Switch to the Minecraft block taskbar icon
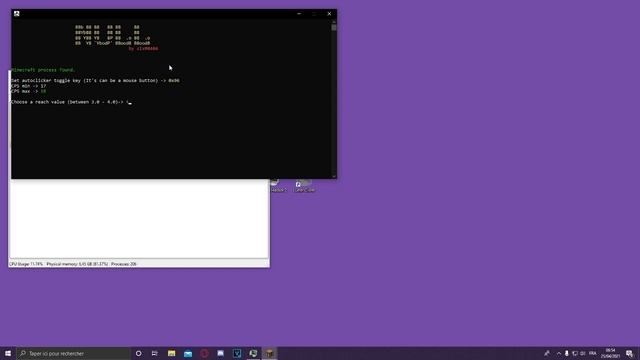640x360 pixels. point(269,353)
